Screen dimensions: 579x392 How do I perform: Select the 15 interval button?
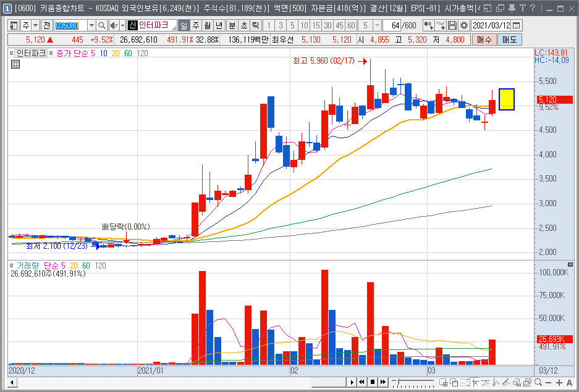(x=316, y=25)
